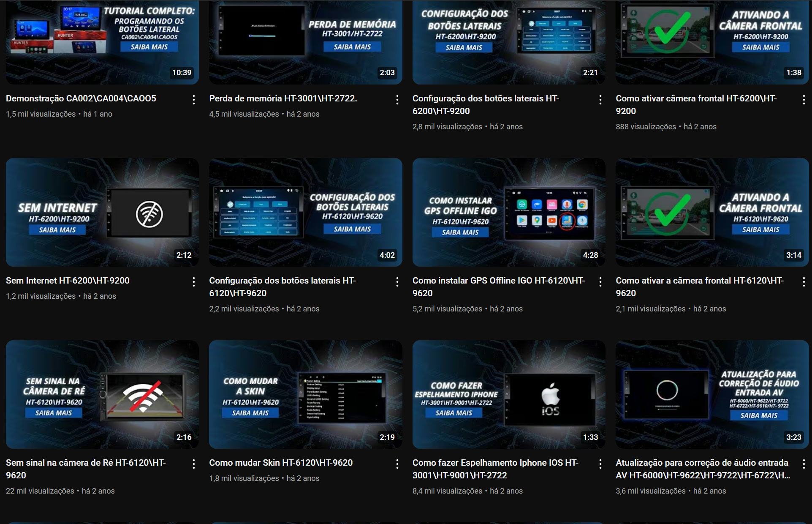The width and height of the screenshot is (812, 524).
Task: Play the Sem sinal na câmera de ré thumbnail
Action: tap(102, 394)
